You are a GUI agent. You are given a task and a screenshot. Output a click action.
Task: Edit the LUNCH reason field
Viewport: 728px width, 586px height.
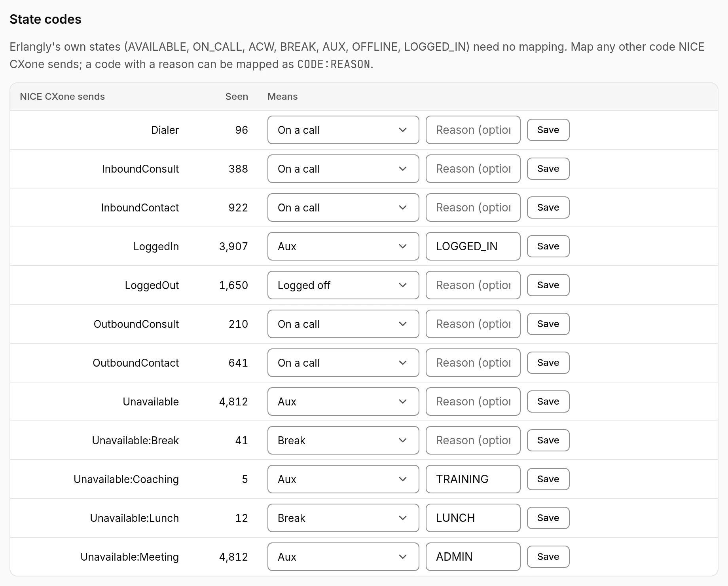(x=473, y=518)
